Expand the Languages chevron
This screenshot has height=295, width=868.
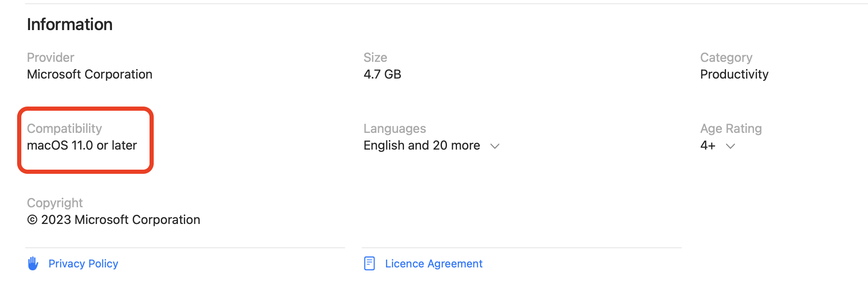495,146
